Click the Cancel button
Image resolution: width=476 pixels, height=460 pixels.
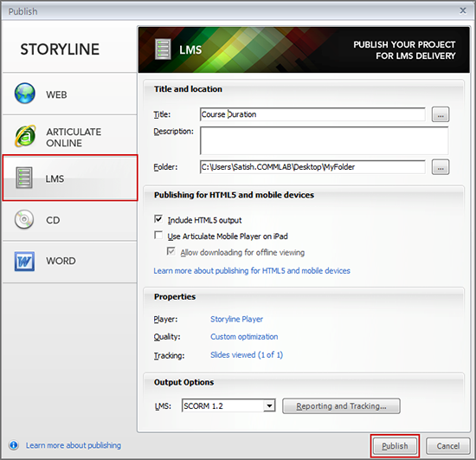(x=447, y=446)
